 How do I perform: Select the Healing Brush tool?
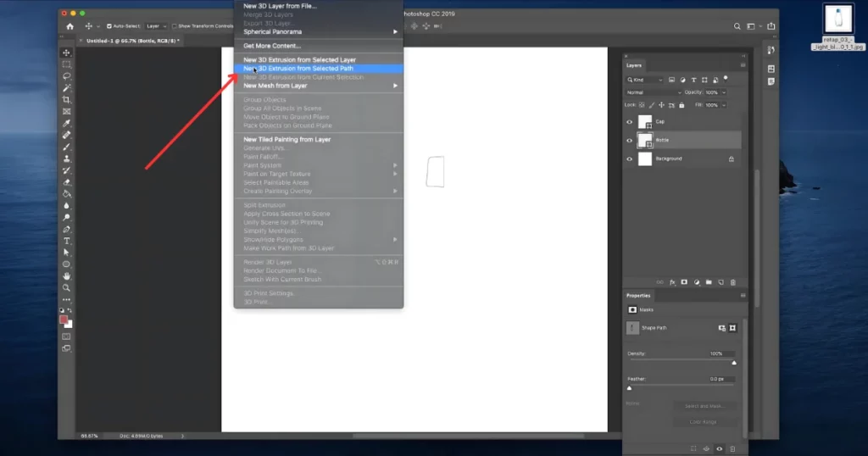pos(66,135)
